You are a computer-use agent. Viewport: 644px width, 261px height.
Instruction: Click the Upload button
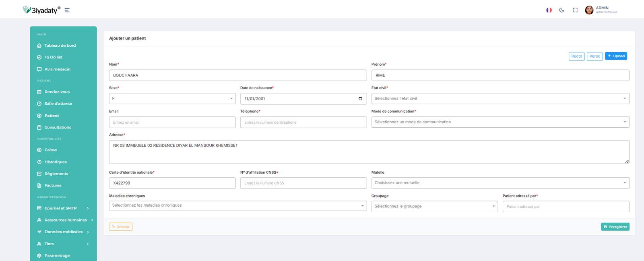616,56
